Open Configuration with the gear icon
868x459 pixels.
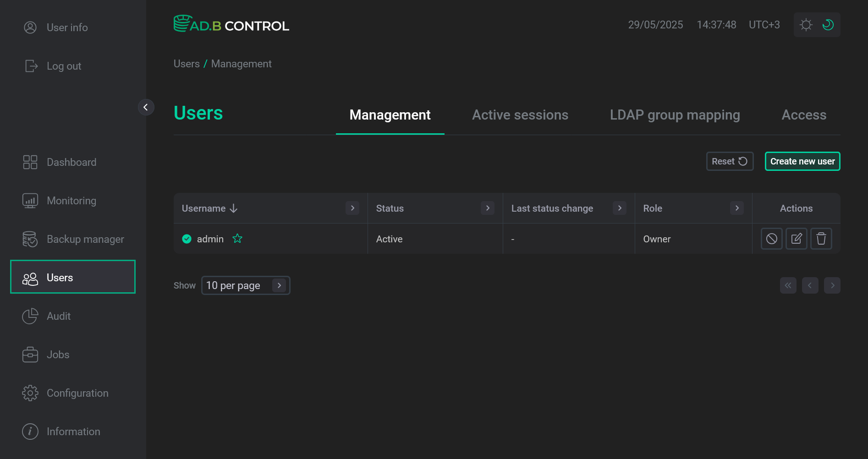(30, 393)
